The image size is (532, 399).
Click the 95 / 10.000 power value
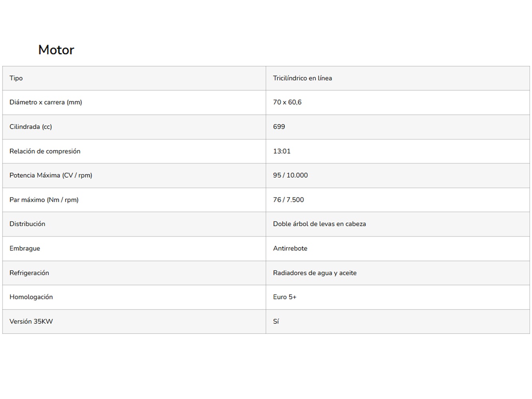[290, 175]
